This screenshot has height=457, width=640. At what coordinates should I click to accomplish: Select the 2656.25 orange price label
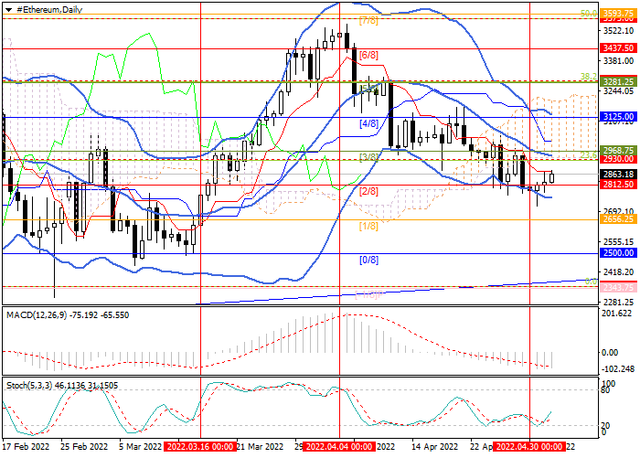[x=618, y=219]
